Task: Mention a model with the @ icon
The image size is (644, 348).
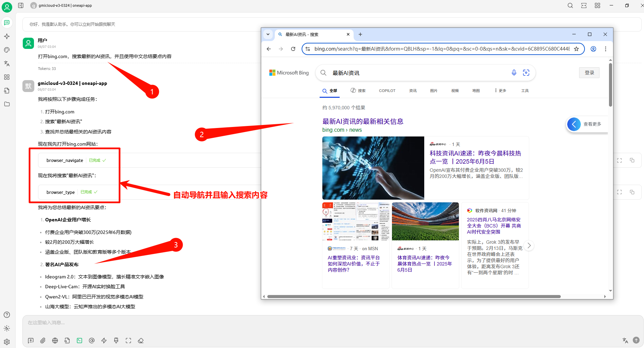Action: coord(92,341)
